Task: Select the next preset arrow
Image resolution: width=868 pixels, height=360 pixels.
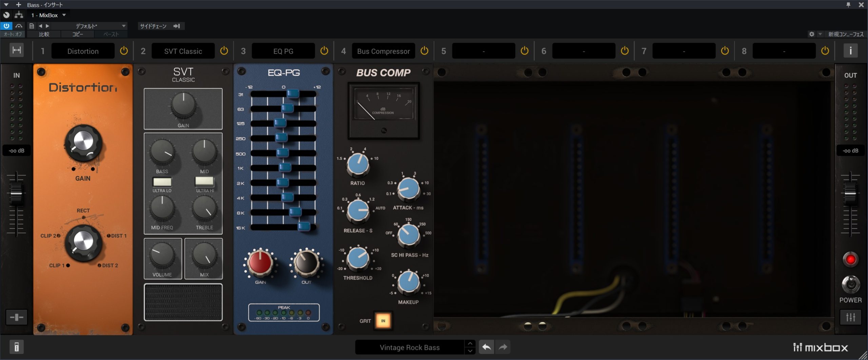Action: (47, 26)
